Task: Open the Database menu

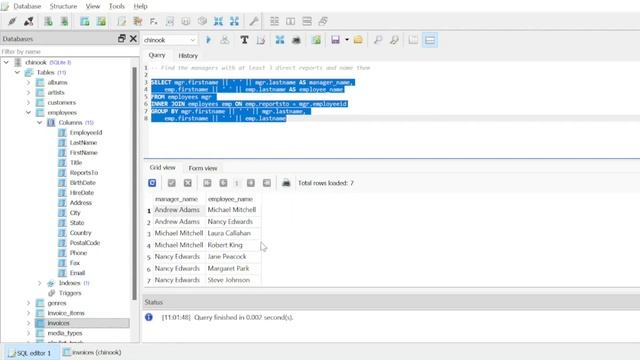Action: tap(27, 6)
